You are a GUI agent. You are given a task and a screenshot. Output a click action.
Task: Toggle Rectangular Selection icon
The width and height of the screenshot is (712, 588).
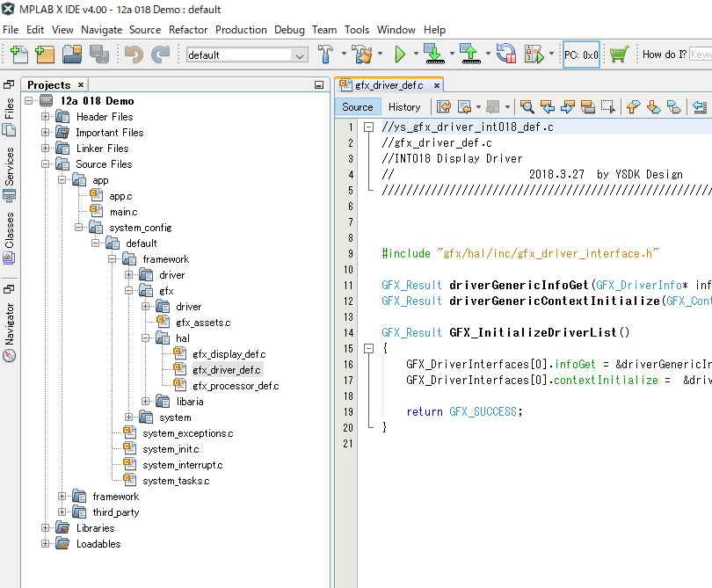[x=608, y=107]
